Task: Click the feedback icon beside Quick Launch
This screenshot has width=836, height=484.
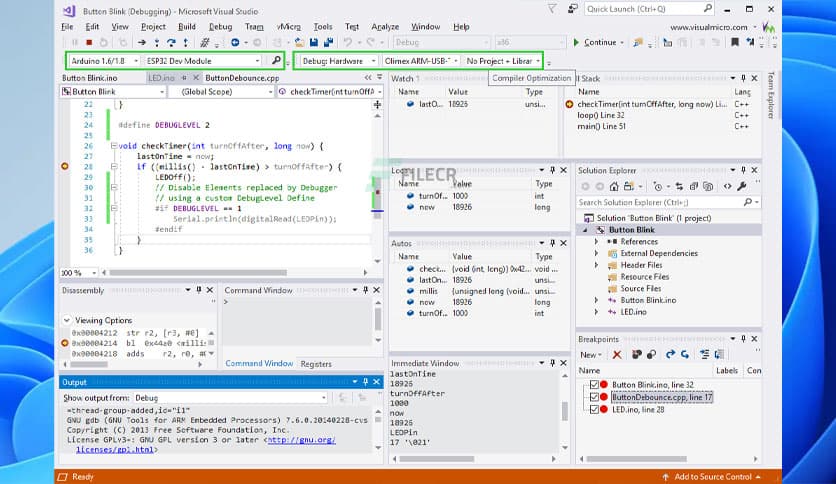Action: [573, 9]
